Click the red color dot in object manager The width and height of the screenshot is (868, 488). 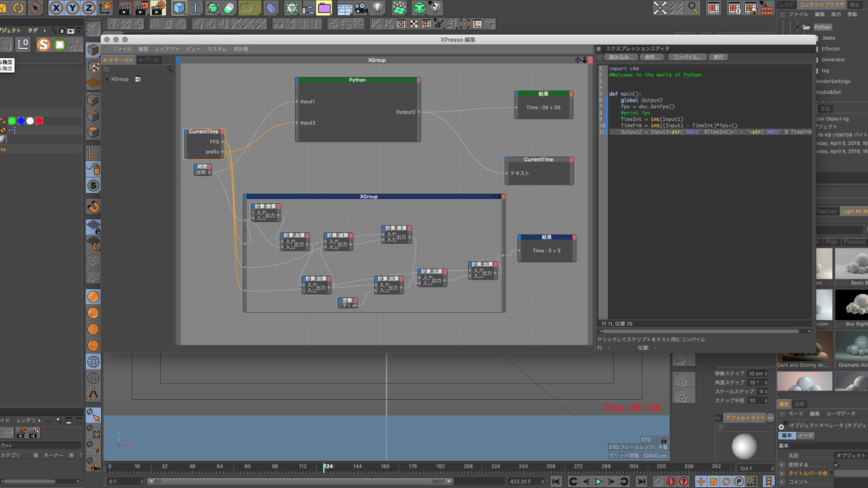(39, 120)
